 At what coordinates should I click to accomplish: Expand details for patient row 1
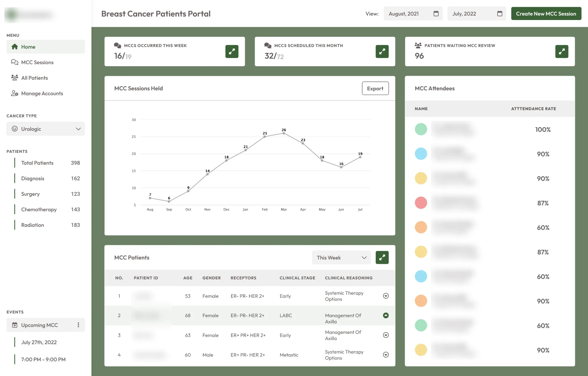pos(386,296)
